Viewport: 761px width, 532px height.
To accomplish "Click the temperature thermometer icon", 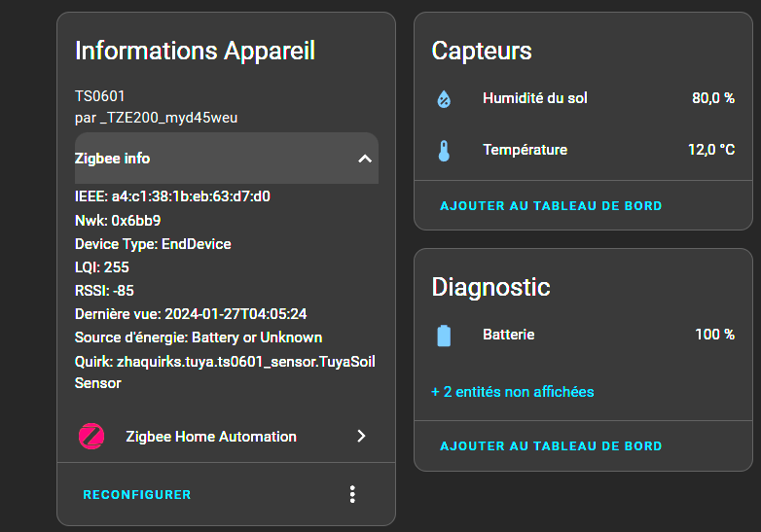I will (x=444, y=151).
